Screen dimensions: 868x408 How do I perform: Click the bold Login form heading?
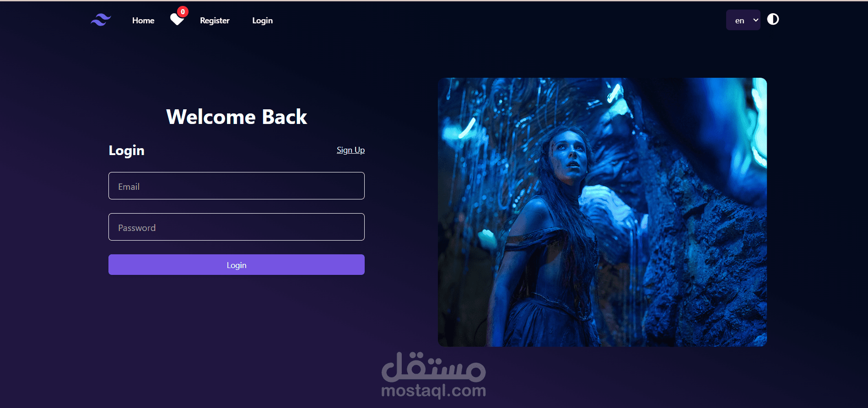coord(126,150)
